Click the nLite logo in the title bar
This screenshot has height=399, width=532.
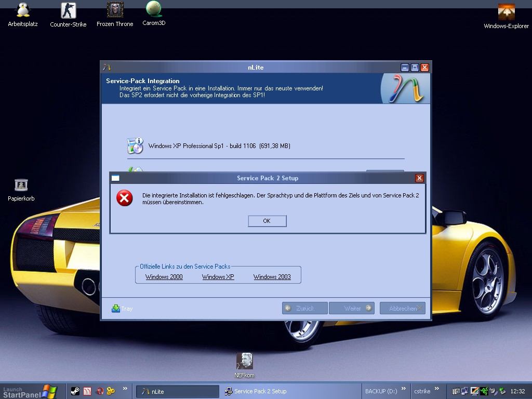pos(107,67)
